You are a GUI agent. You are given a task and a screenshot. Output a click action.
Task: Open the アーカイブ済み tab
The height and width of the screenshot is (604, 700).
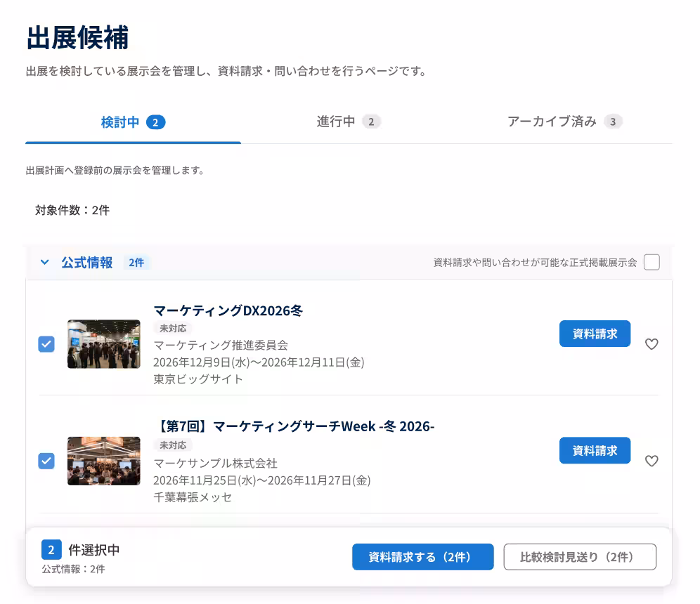point(565,122)
